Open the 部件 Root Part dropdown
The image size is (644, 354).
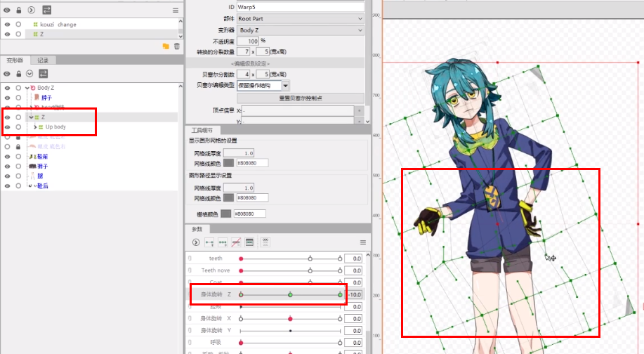[x=301, y=19]
